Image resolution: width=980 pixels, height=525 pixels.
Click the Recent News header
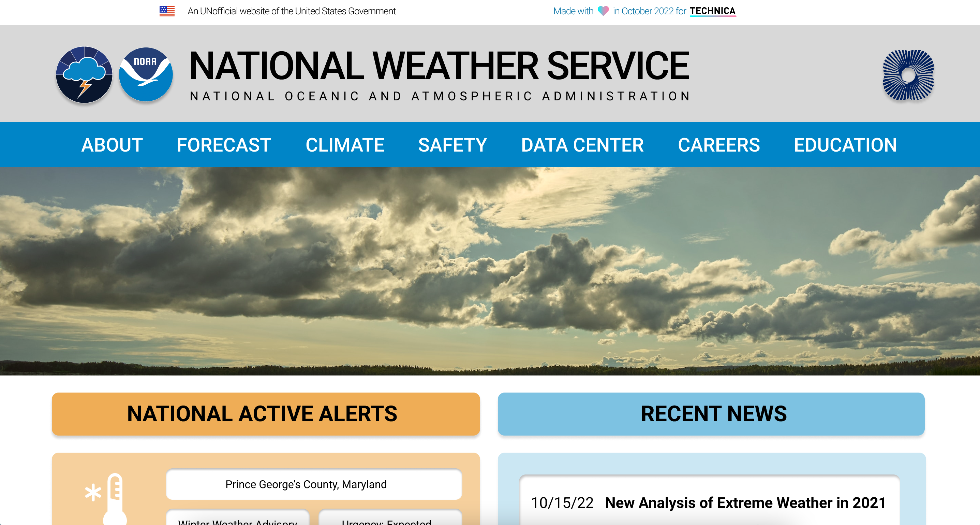click(x=711, y=414)
